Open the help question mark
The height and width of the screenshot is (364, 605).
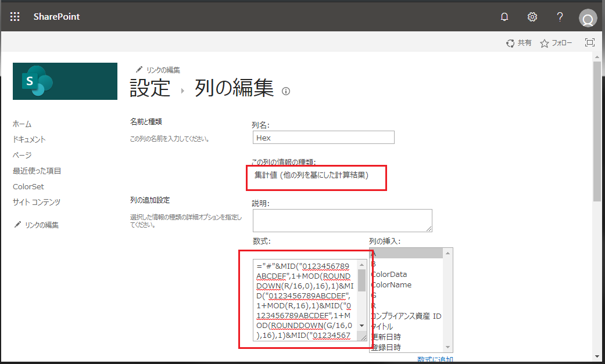click(560, 17)
